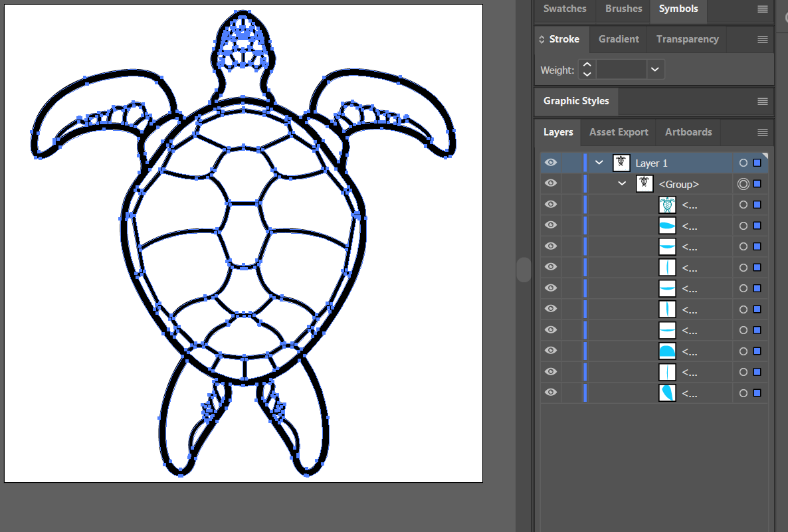Switch to the Asset Export tab
Viewport: 788px width, 532px height.
(x=619, y=132)
